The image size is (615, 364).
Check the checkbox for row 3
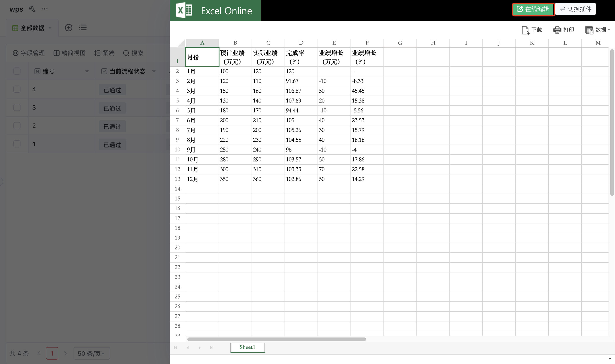tap(17, 107)
